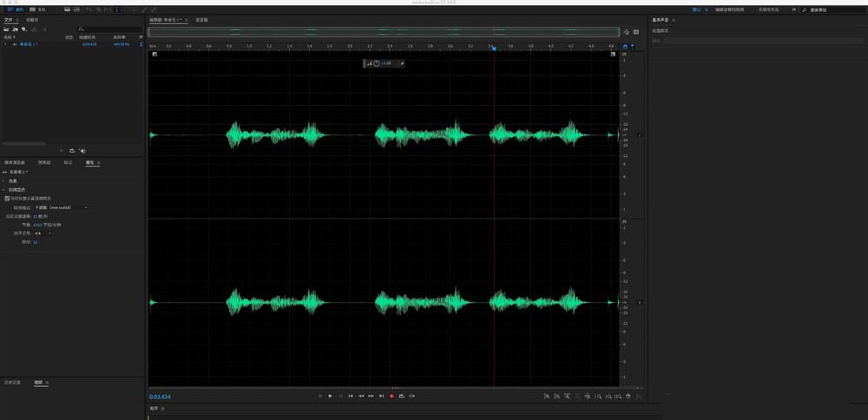Viewport: 868px width, 420px height.
Task: Switch to the Waveform editor view
Action: pos(16,10)
